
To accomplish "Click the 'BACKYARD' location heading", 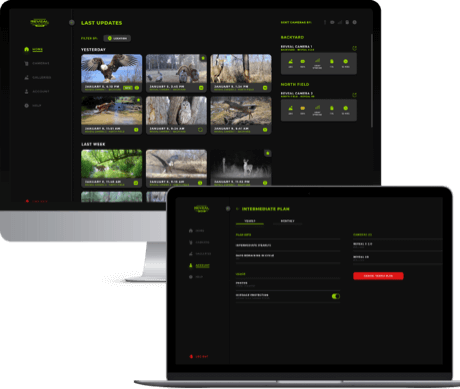I will coord(292,37).
